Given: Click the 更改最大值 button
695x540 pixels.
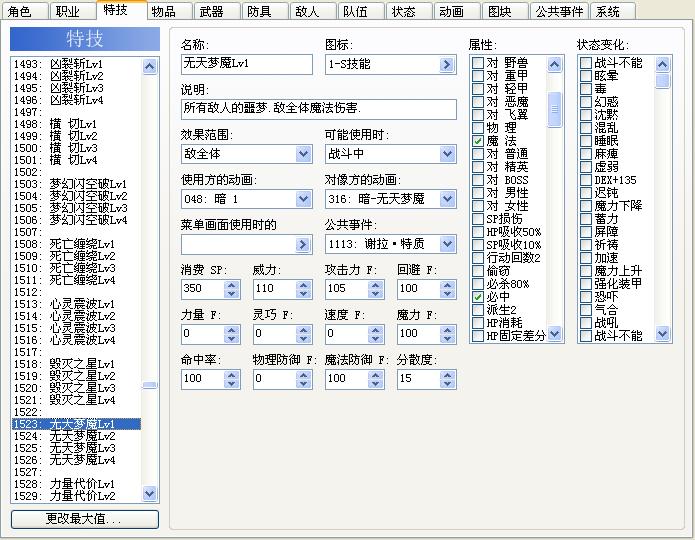Looking at the screenshot, I should (x=85, y=519).
